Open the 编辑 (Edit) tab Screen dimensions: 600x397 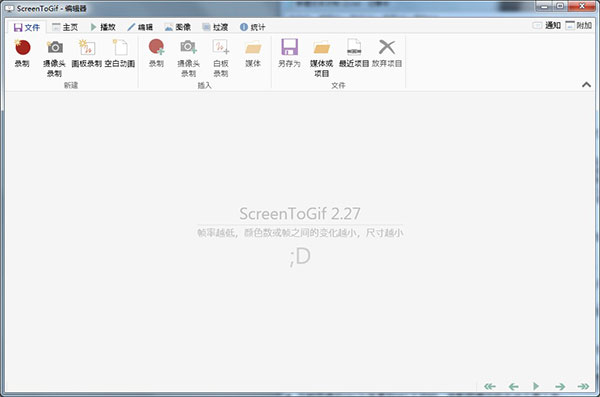tap(140, 27)
